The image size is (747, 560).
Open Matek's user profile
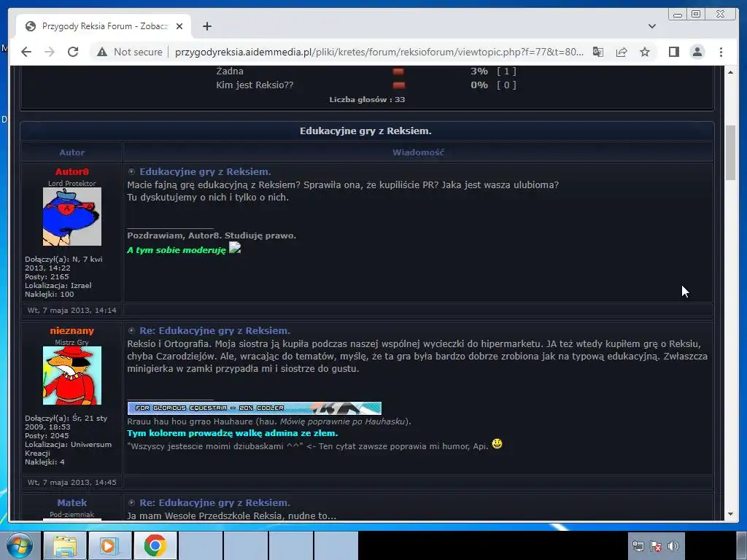(72, 502)
